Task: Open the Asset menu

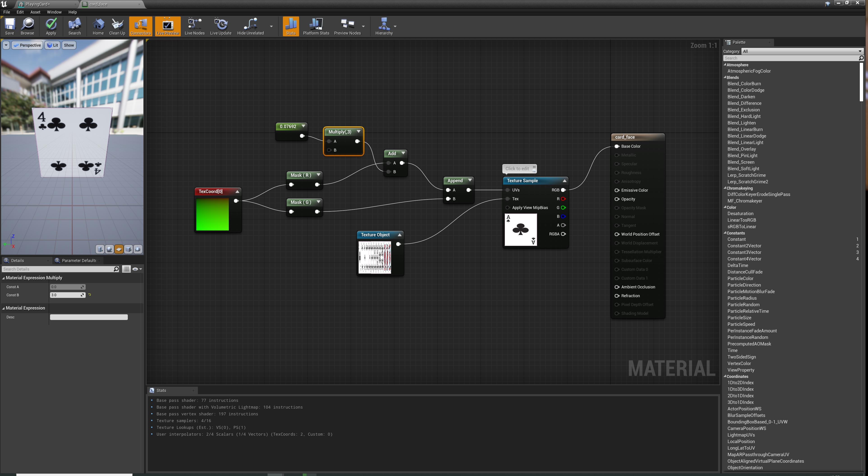Action: pos(35,12)
